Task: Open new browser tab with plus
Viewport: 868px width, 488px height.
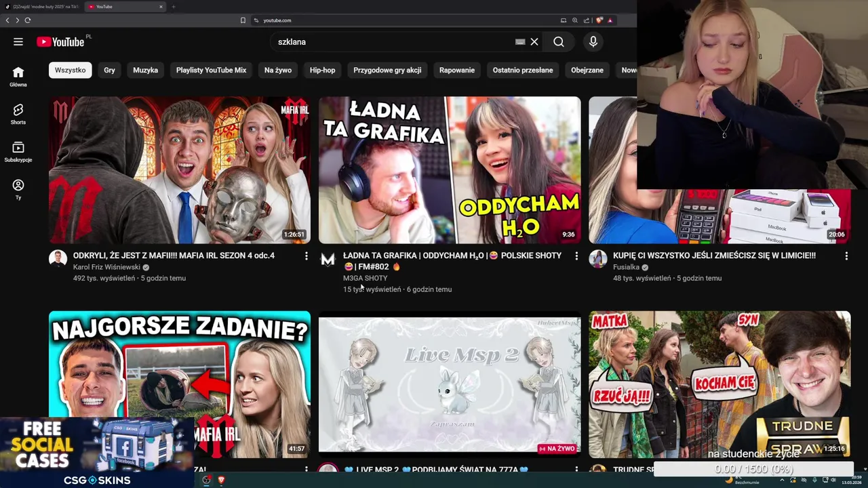Action: [x=174, y=7]
